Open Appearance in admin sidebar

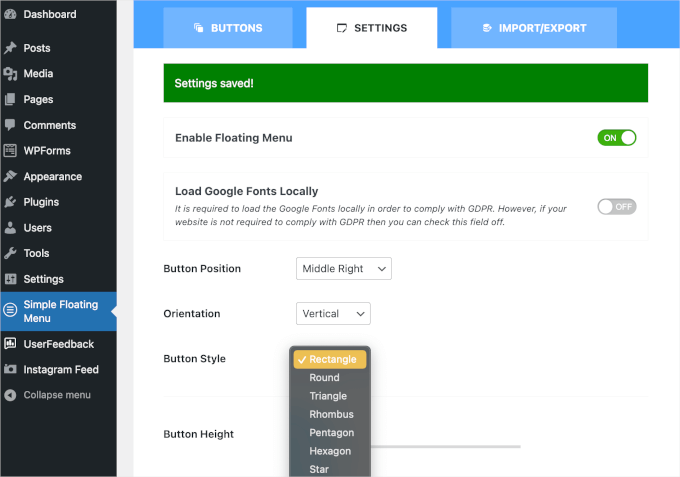click(58, 176)
